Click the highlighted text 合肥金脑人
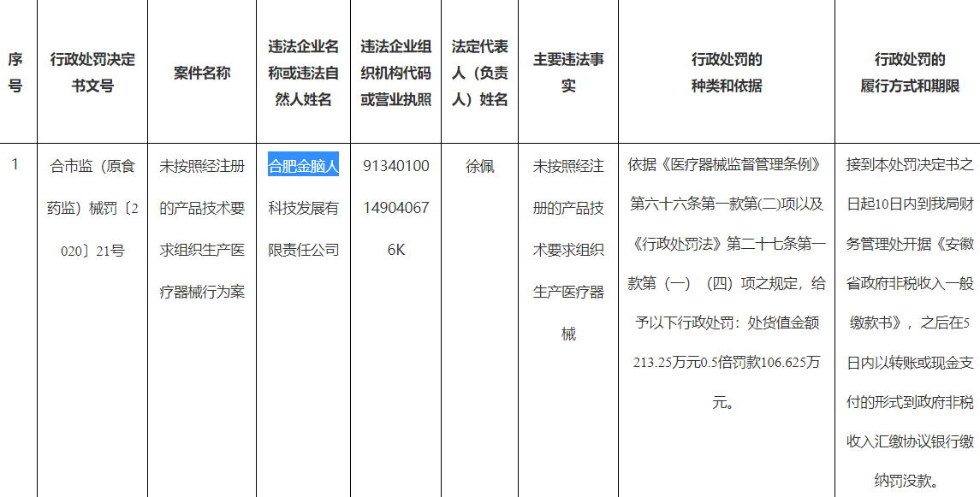The width and height of the screenshot is (980, 497). coord(303,165)
